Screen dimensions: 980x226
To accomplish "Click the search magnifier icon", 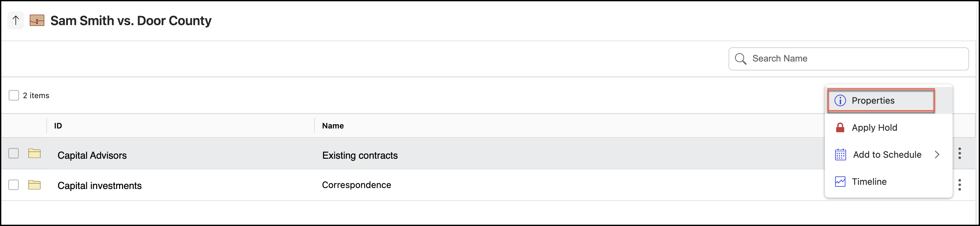I will point(740,59).
